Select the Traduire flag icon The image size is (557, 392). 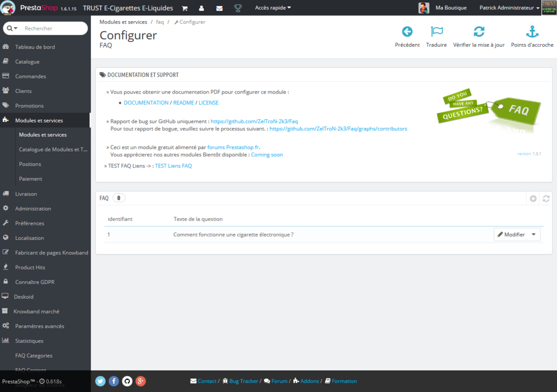tap(436, 32)
